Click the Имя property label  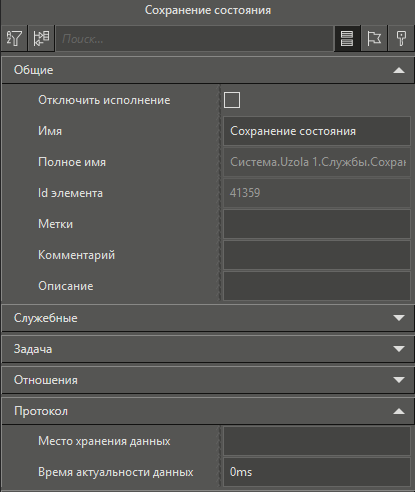click(x=50, y=131)
